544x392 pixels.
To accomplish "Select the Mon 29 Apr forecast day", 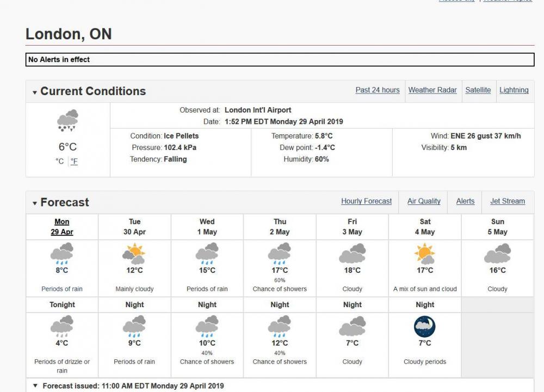I will pyautogui.click(x=62, y=227).
